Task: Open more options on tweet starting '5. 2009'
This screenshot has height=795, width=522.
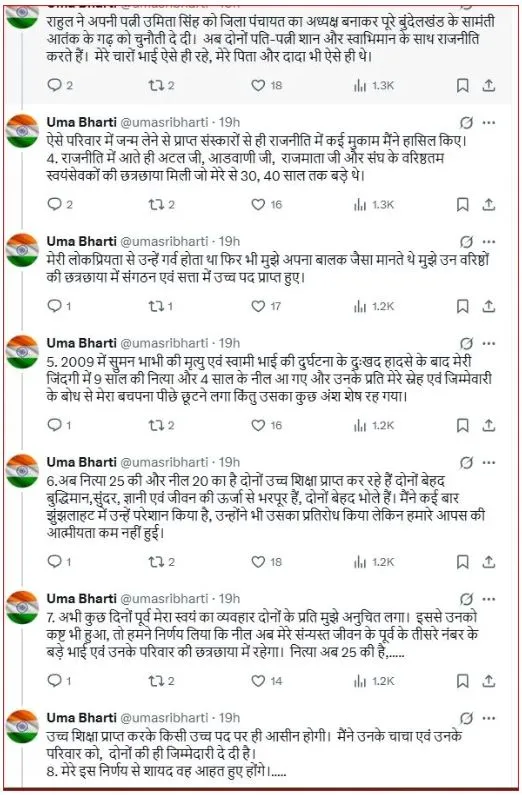Action: pos(489,343)
